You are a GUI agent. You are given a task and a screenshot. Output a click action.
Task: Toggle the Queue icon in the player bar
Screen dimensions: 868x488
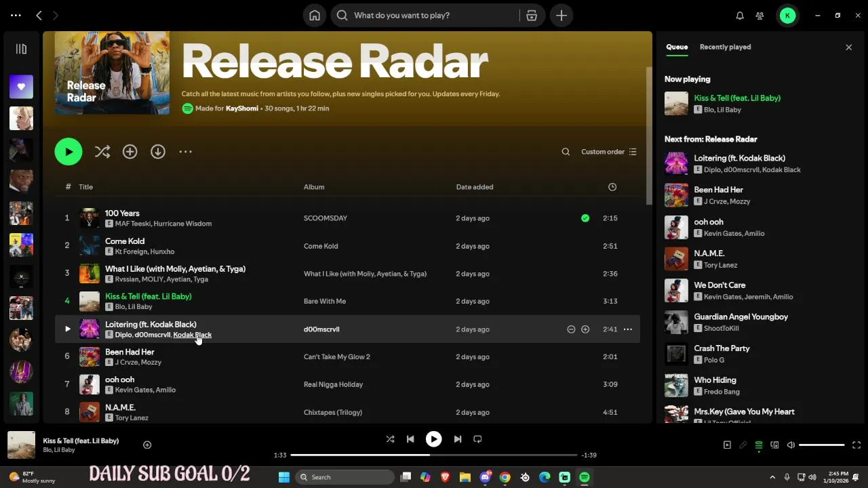pos(759,445)
